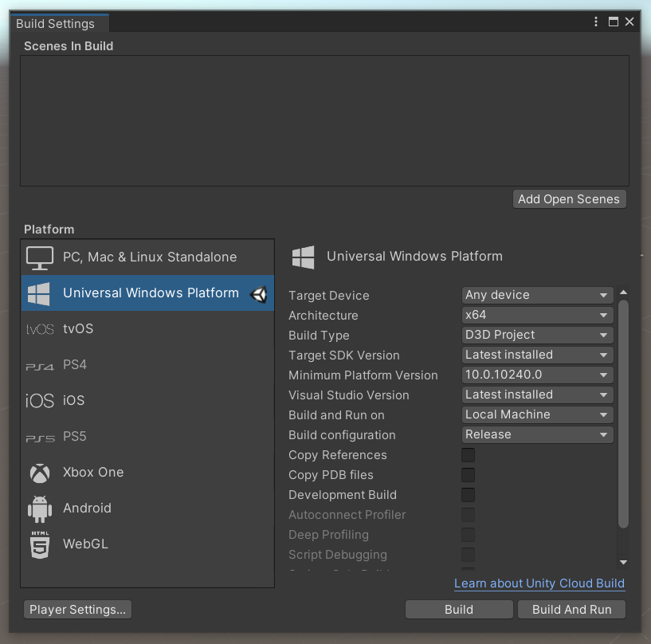Click the tvOS platform icon

pyautogui.click(x=40, y=329)
